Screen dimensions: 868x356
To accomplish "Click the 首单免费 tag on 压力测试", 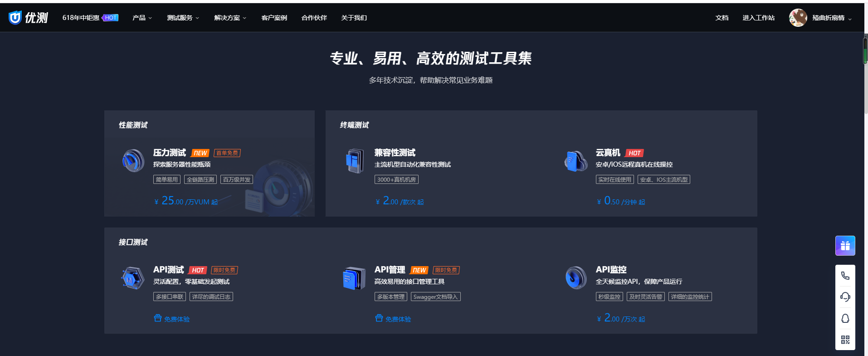I will [227, 153].
